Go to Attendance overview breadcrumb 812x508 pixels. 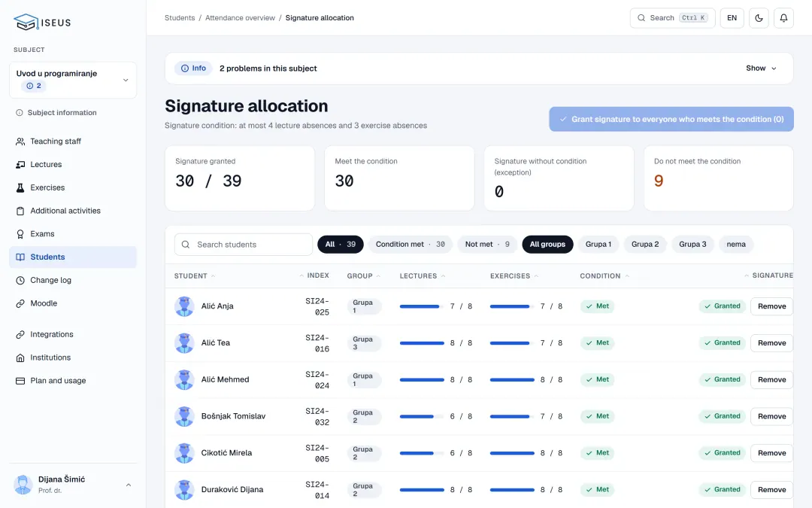[x=240, y=18]
